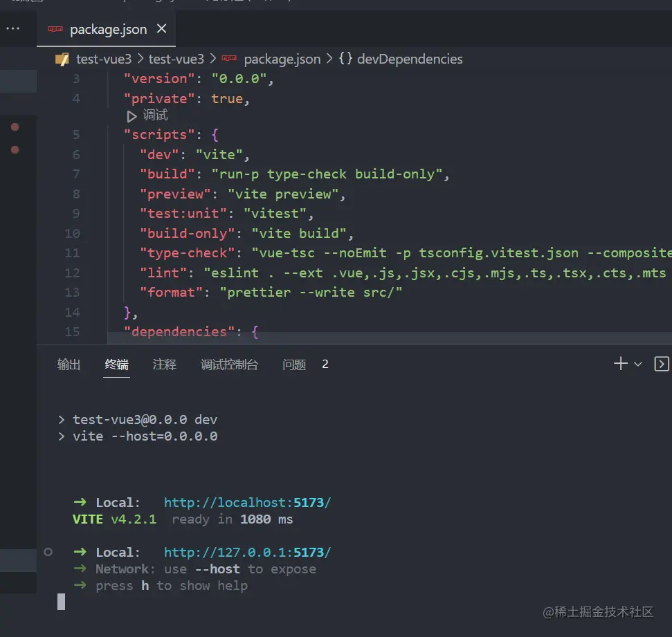
Task: Click the npm icon on package.json tab
Action: click(x=55, y=29)
